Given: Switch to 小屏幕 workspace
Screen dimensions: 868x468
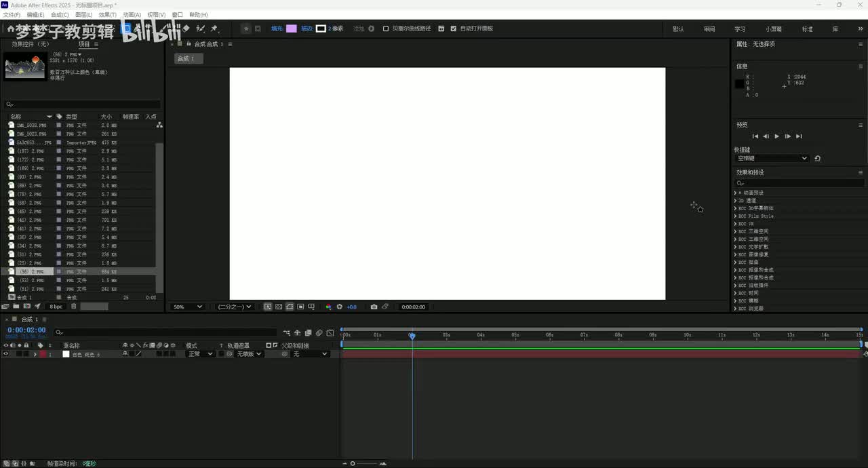Looking at the screenshot, I should [x=774, y=29].
